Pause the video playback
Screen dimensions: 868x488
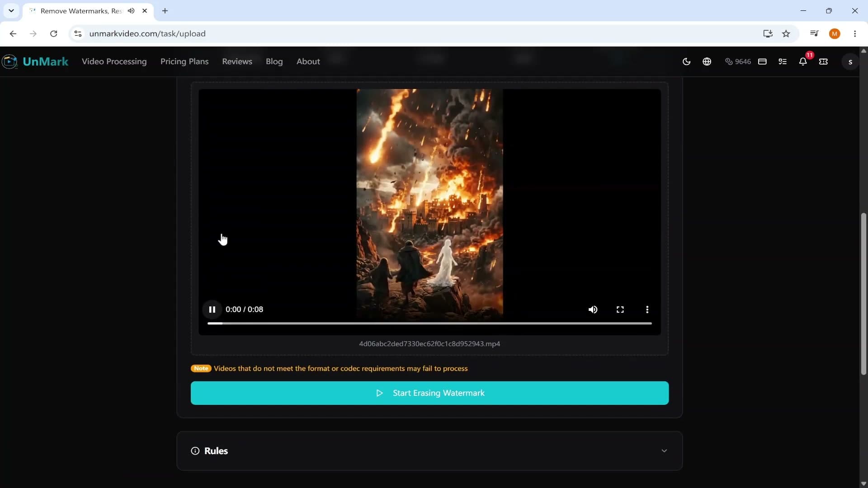click(212, 310)
